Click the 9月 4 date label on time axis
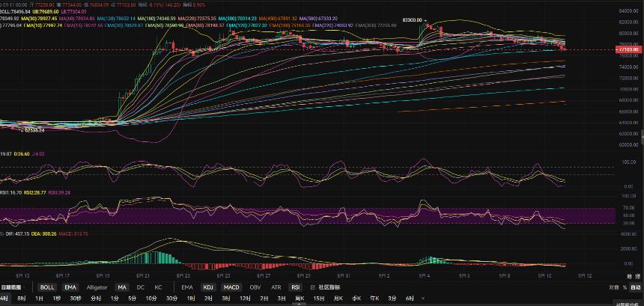The image size is (644, 306). [425, 276]
